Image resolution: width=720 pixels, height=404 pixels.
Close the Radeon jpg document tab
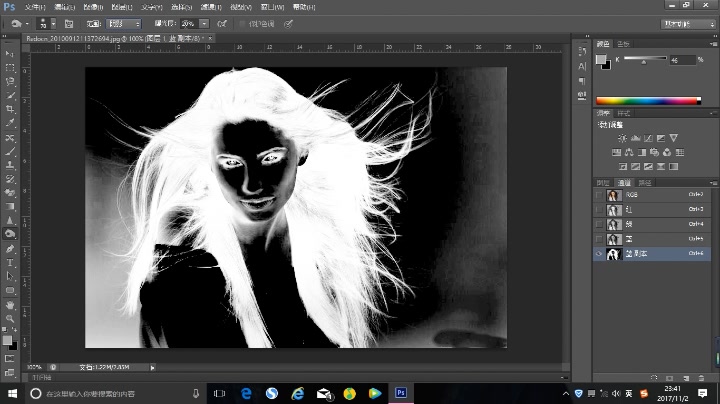click(210, 39)
